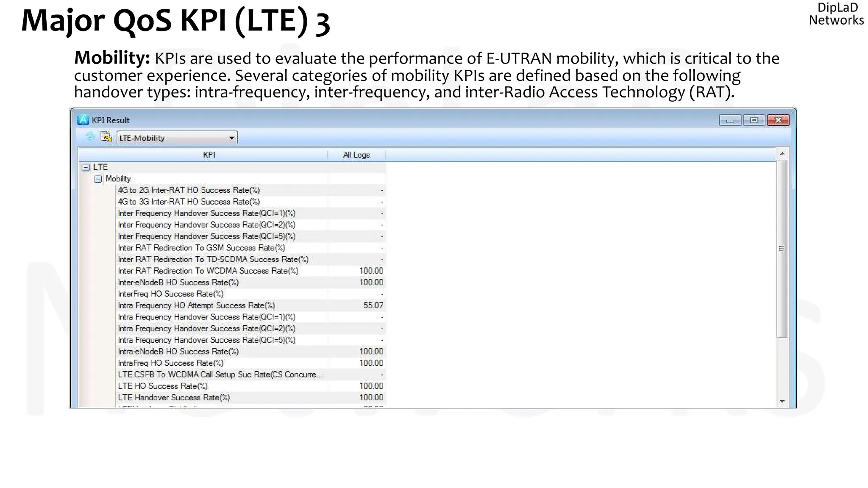The height and width of the screenshot is (488, 868).
Task: Click the 55.07 value cell
Action: tap(373, 305)
